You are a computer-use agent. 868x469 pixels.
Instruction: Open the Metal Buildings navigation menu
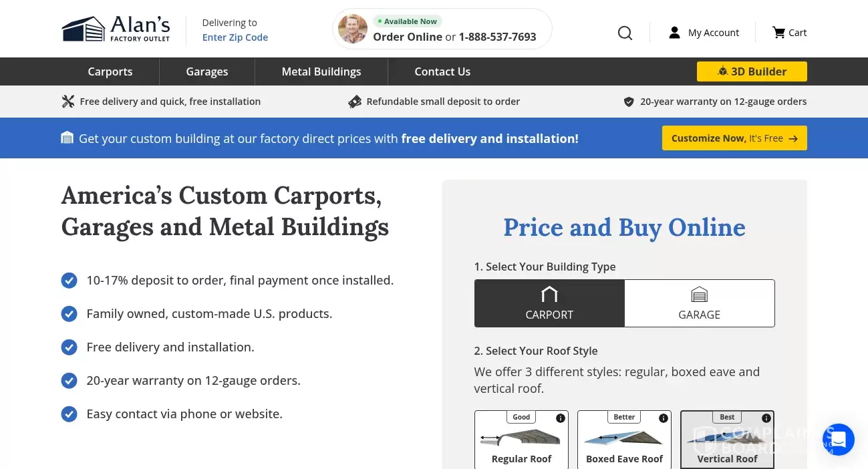[321, 71]
